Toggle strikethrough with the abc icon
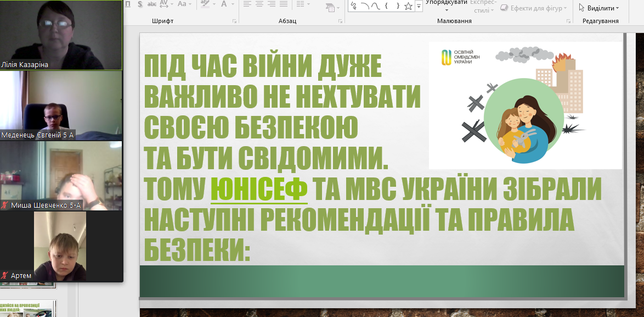Image resolution: width=644 pixels, height=317 pixels. point(151,4)
